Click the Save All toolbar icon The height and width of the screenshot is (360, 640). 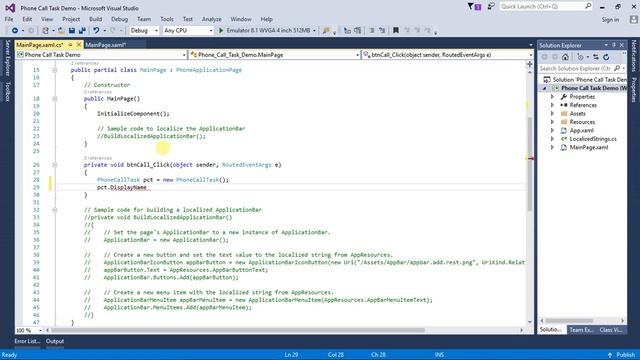point(82,31)
